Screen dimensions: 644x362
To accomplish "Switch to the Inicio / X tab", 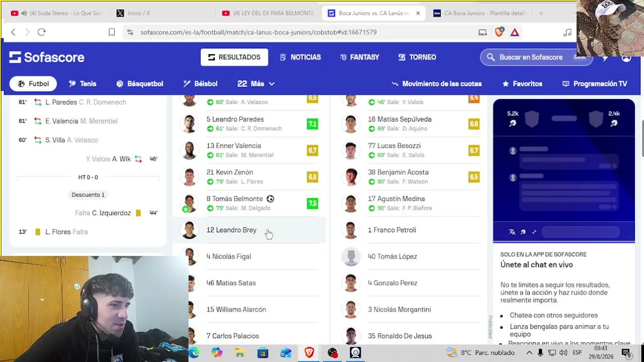I will pos(162,13).
